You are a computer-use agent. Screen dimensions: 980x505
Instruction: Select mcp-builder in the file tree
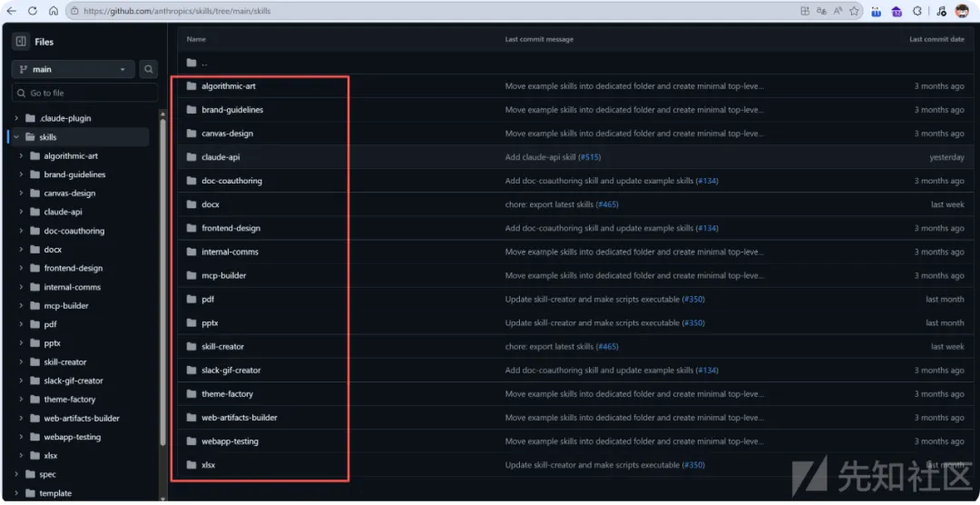tap(66, 306)
